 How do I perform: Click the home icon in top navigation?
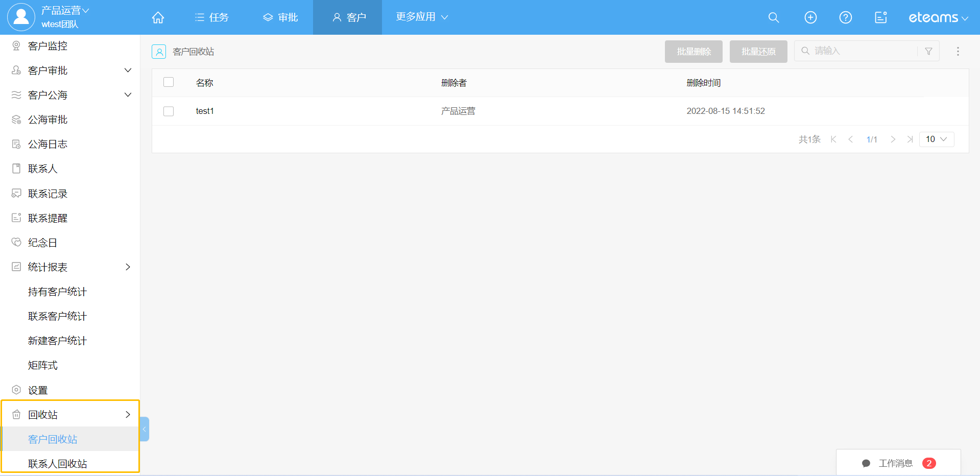(158, 17)
